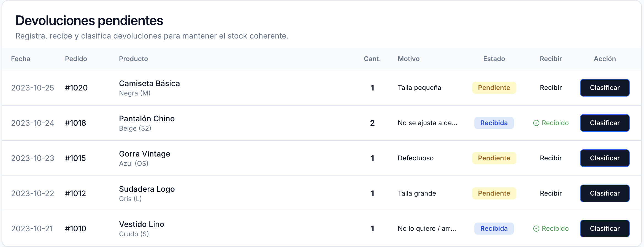Select order number #1015
Image resolution: width=644 pixels, height=247 pixels.
click(75, 158)
